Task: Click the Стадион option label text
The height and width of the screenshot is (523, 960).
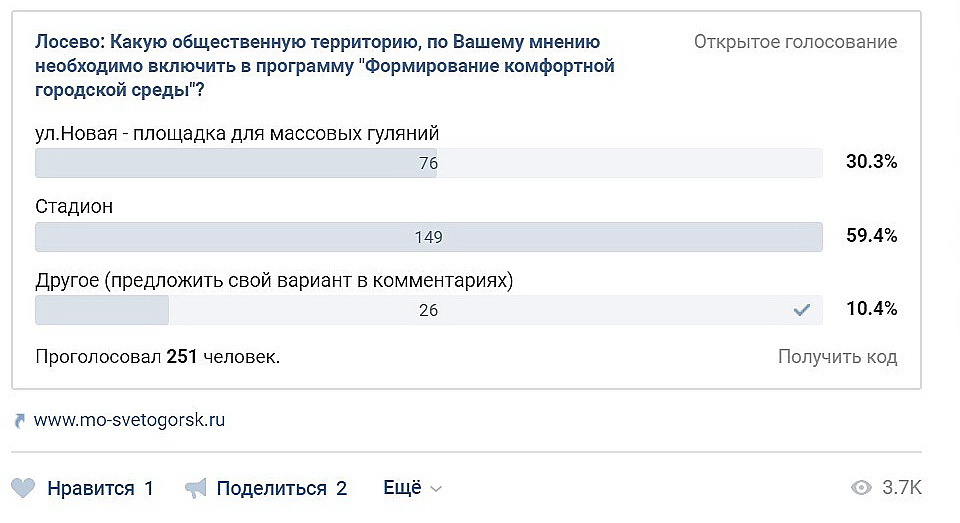Action: click(74, 206)
